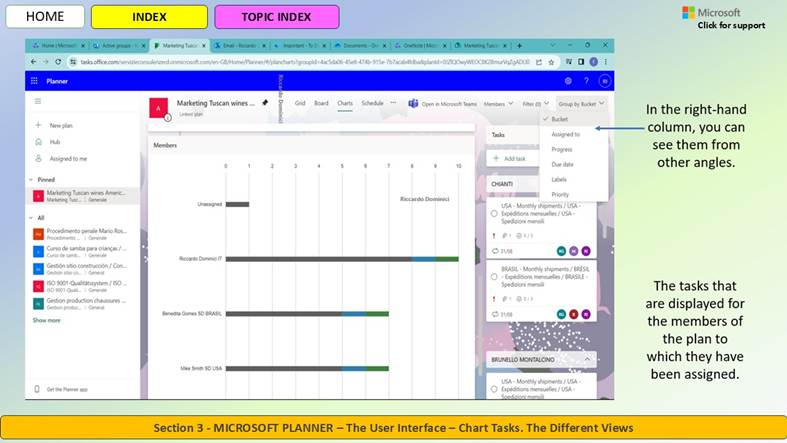
Task: Click the pink TOPIC INDEX button
Action: point(277,17)
